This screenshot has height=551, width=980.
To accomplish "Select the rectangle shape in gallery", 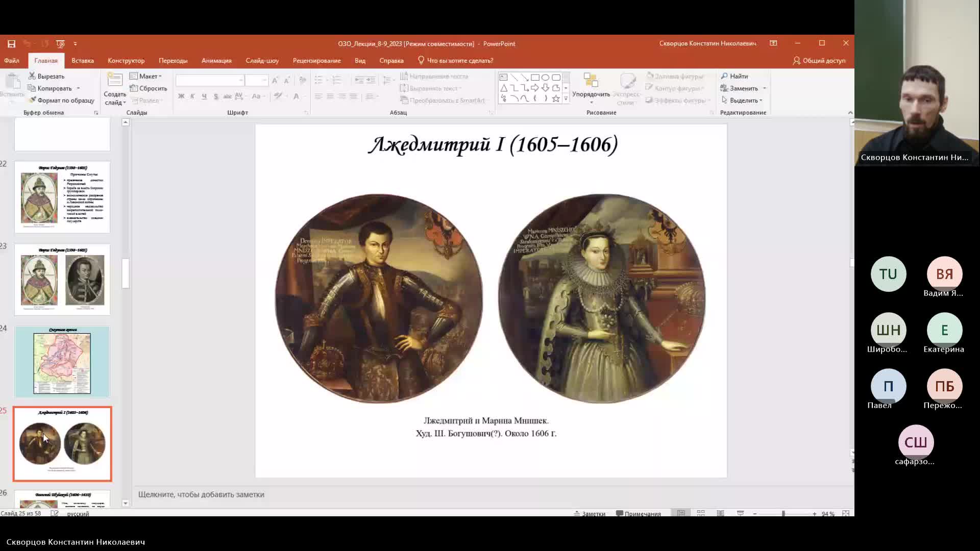I will [535, 78].
